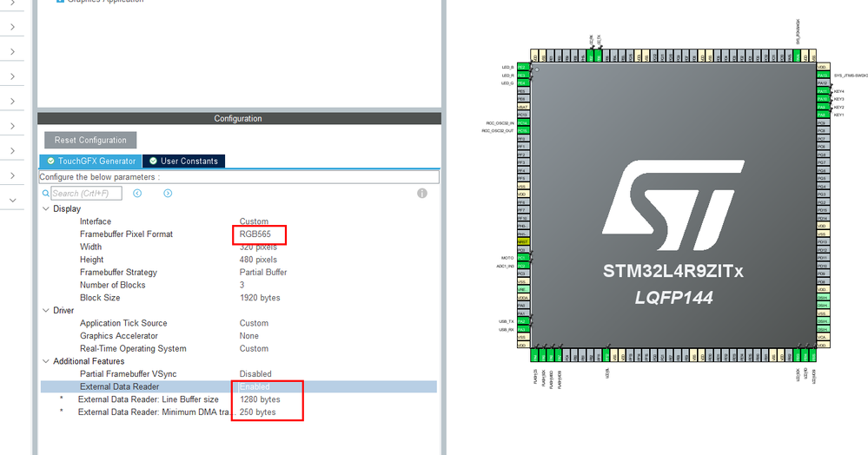Open the Framebuffer Strategy Partial Buffer dropdown
The width and height of the screenshot is (868, 455).
[x=263, y=273]
